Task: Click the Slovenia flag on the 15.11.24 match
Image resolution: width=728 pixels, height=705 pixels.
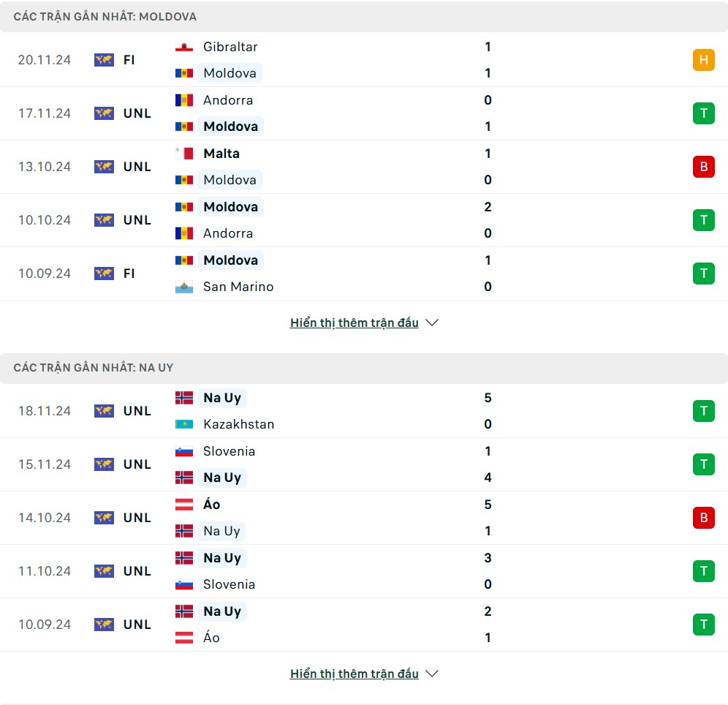Action: [x=184, y=451]
